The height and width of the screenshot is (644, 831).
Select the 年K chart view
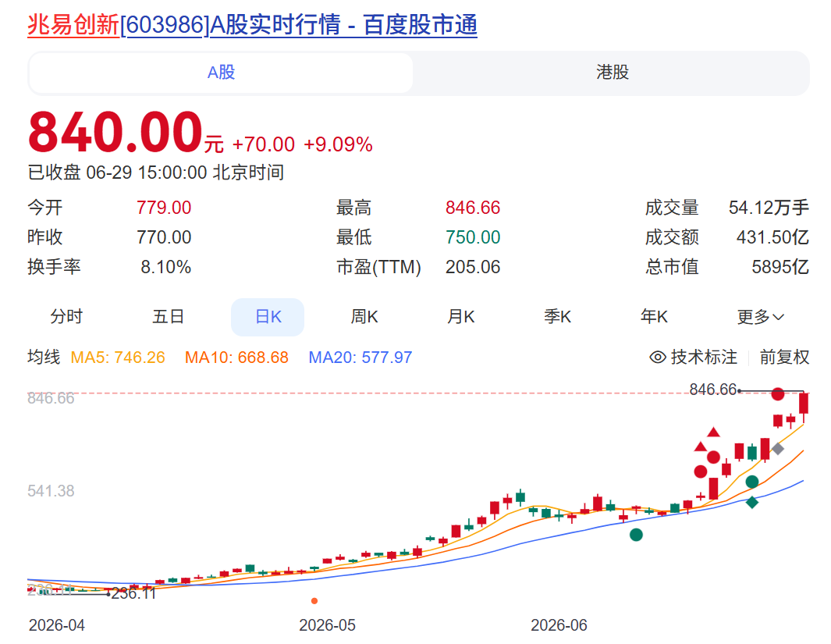(653, 316)
